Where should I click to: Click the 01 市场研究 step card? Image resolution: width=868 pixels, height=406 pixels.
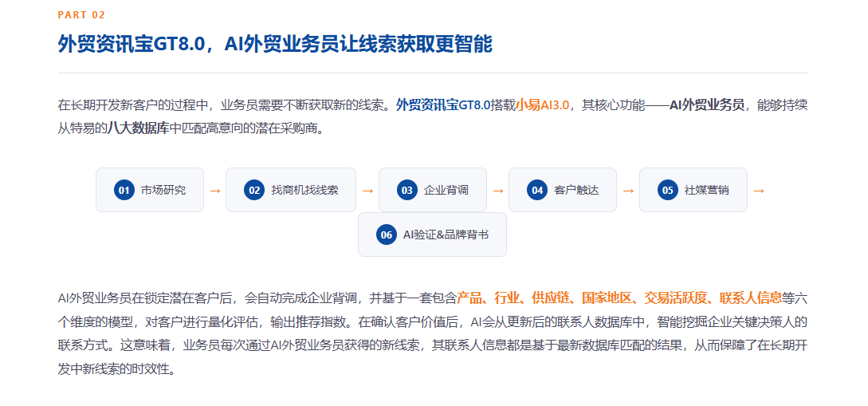click(x=150, y=190)
